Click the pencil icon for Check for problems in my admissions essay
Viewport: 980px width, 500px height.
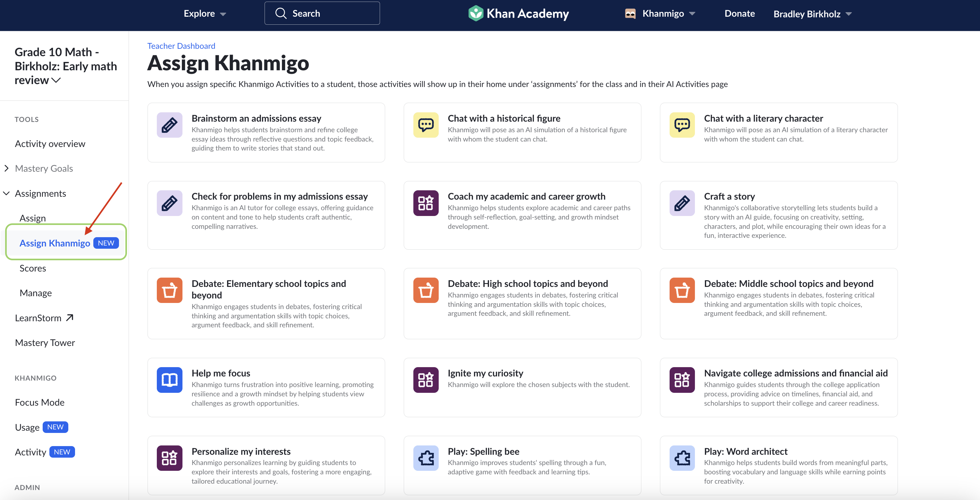point(169,203)
